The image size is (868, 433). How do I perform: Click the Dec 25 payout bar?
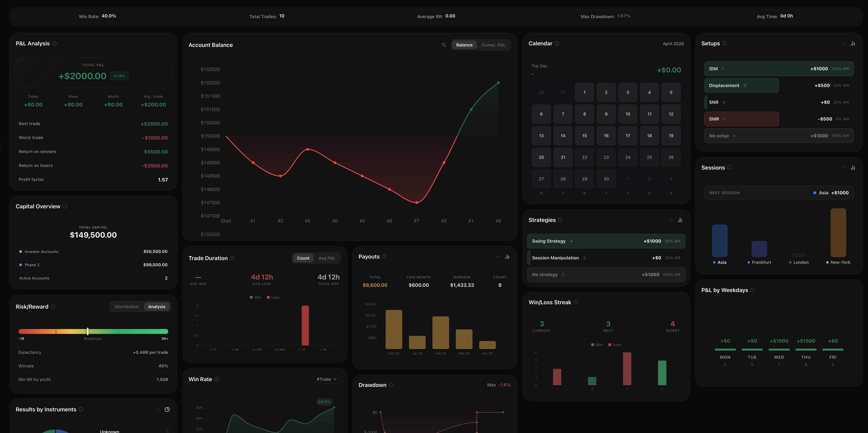(x=394, y=329)
